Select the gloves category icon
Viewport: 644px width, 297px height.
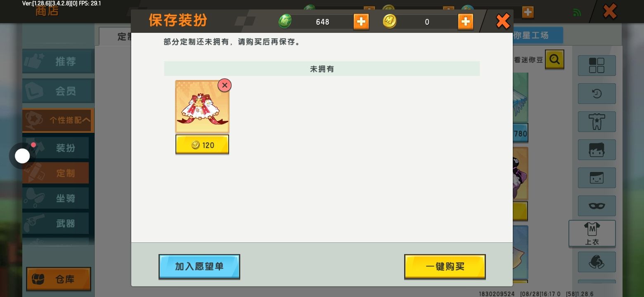[597, 262]
